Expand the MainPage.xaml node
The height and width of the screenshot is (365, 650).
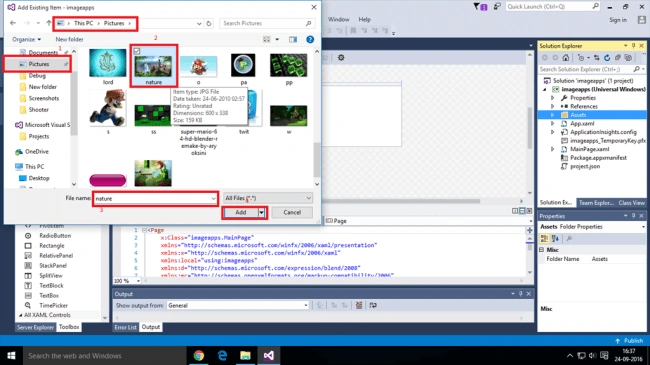[x=552, y=149]
